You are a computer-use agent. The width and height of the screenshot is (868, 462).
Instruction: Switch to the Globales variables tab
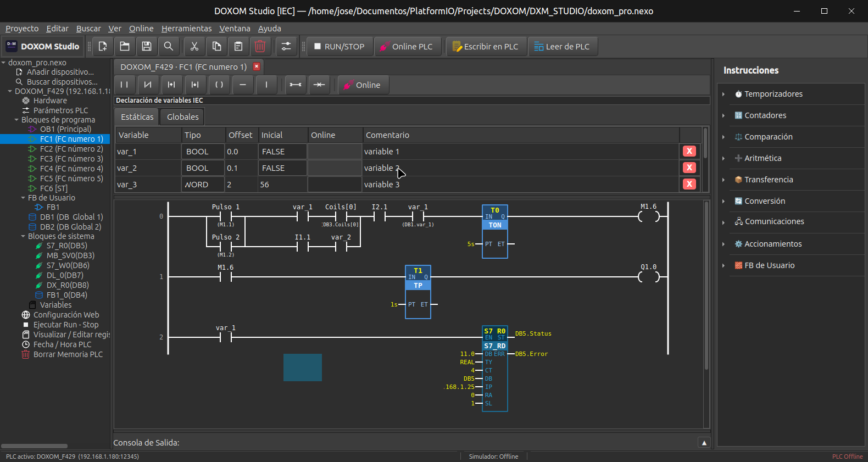(x=182, y=116)
